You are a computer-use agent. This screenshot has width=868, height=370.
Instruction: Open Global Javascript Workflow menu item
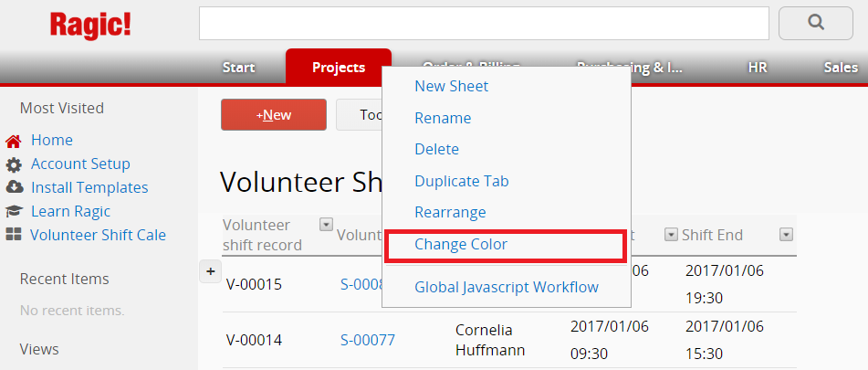pos(507,288)
